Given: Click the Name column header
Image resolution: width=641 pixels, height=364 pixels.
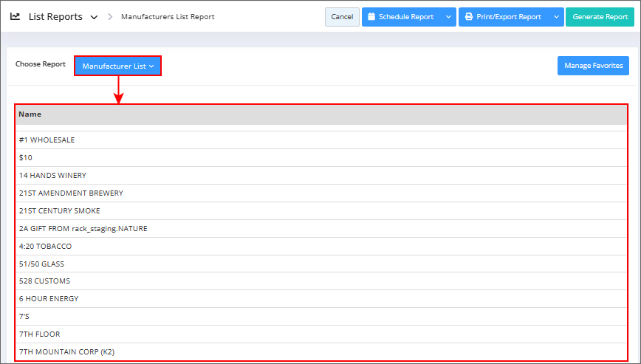Looking at the screenshot, I should pyautogui.click(x=321, y=114).
